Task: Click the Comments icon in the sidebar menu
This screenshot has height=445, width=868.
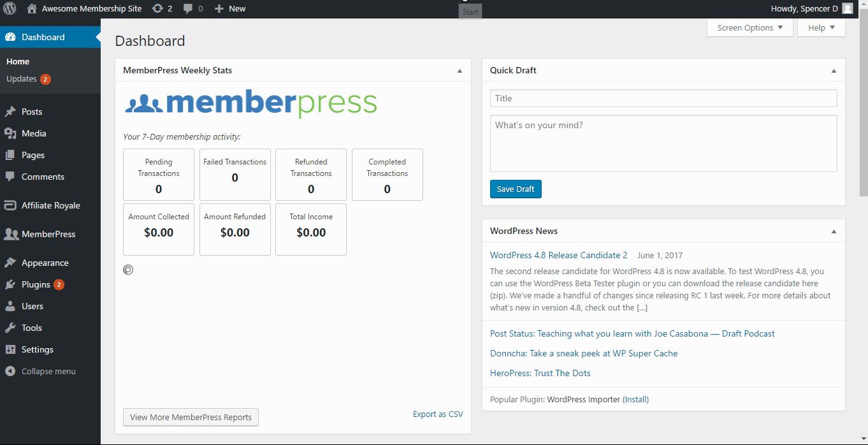Action: click(10, 177)
